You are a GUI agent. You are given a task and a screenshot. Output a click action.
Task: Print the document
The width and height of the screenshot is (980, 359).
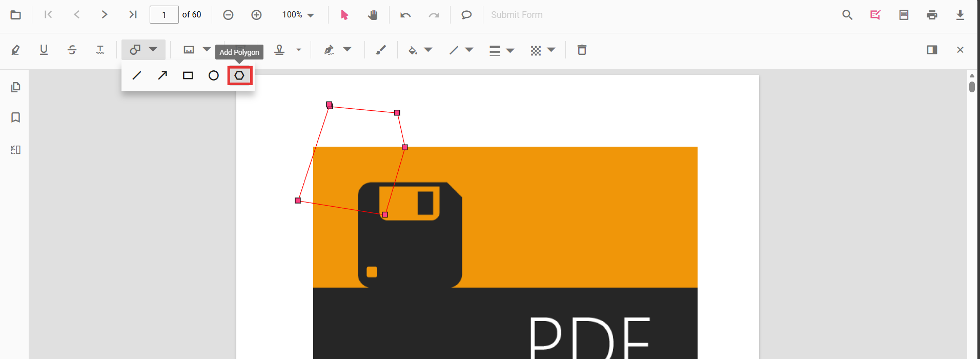coord(932,15)
